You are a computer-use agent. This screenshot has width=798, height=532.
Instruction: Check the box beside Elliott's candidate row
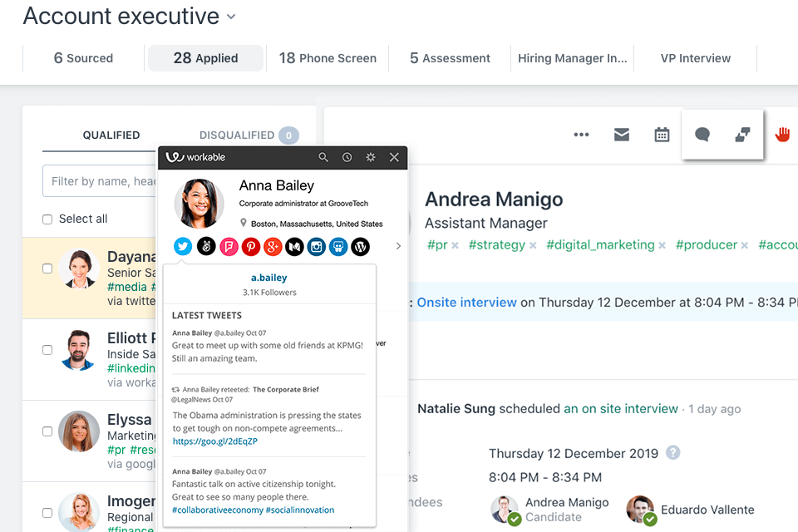[x=47, y=351]
